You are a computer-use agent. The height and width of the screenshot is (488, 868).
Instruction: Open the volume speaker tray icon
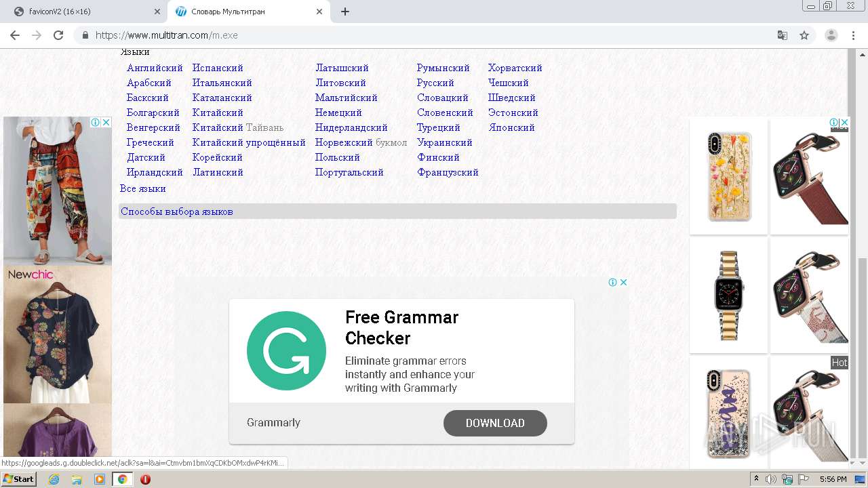(x=771, y=479)
